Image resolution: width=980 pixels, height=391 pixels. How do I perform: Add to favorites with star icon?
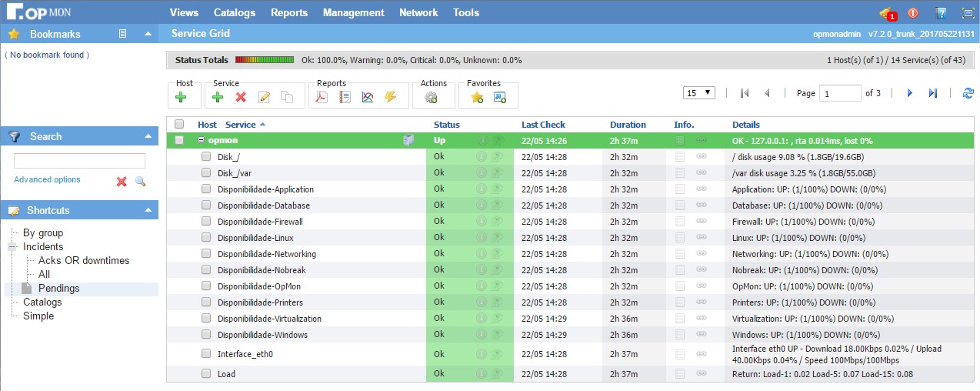click(477, 97)
